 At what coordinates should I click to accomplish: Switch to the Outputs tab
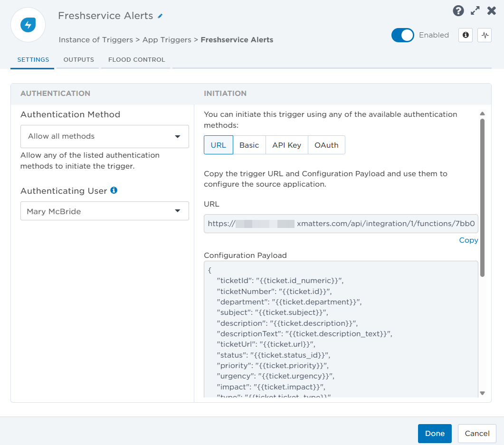pyautogui.click(x=79, y=60)
